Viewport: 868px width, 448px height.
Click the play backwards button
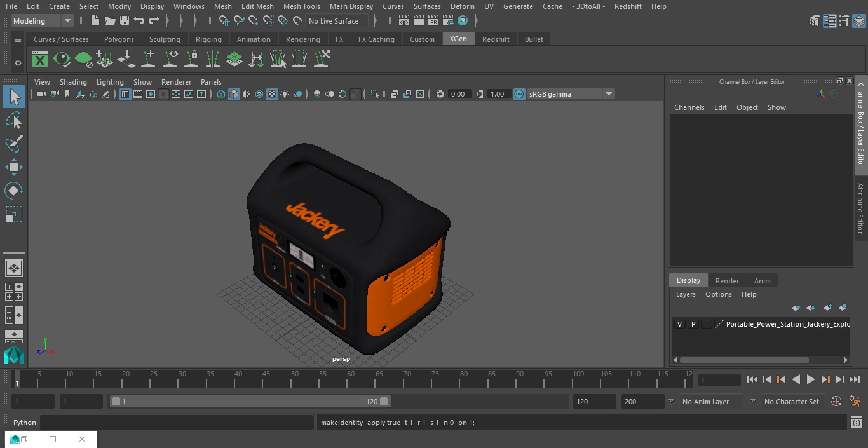click(796, 379)
